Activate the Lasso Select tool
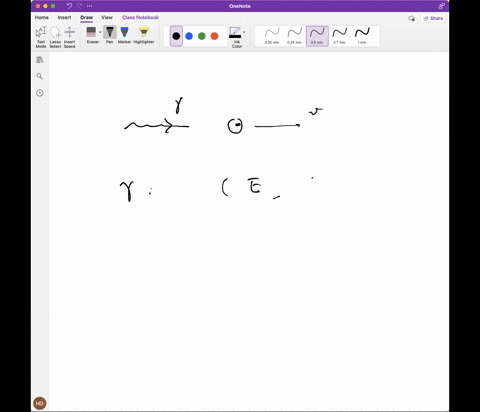The image size is (480, 412). pos(55,37)
